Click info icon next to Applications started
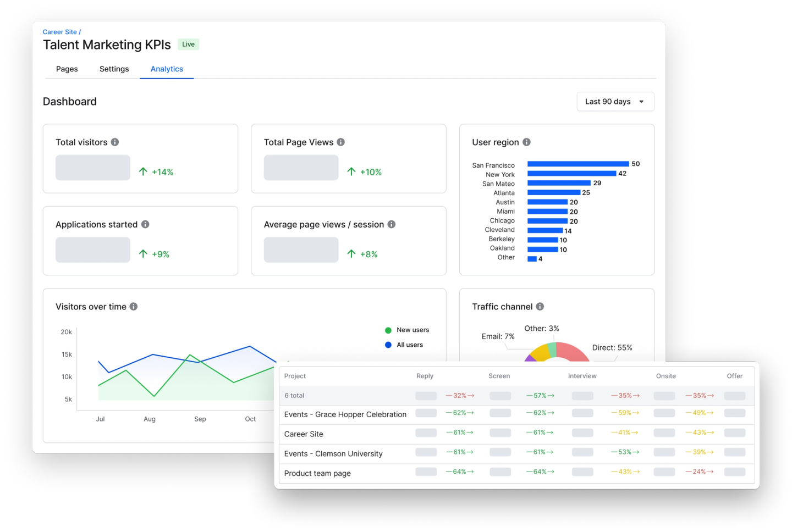Screen dimensions: 792x532 (145, 224)
